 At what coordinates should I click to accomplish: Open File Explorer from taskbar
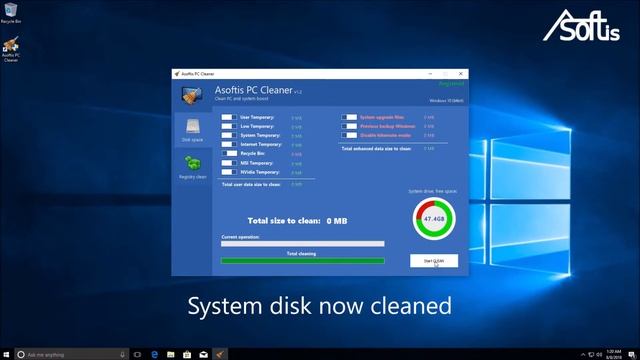click(x=171, y=354)
